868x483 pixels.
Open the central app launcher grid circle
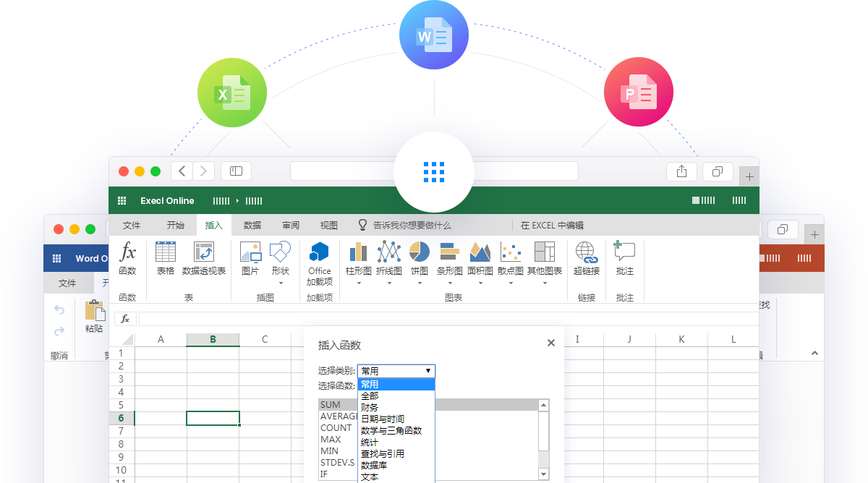434,172
